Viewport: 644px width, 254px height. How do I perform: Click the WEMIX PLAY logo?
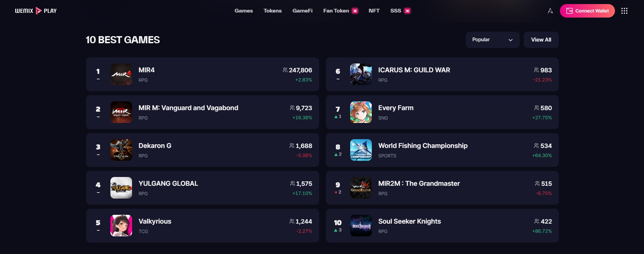(x=36, y=11)
